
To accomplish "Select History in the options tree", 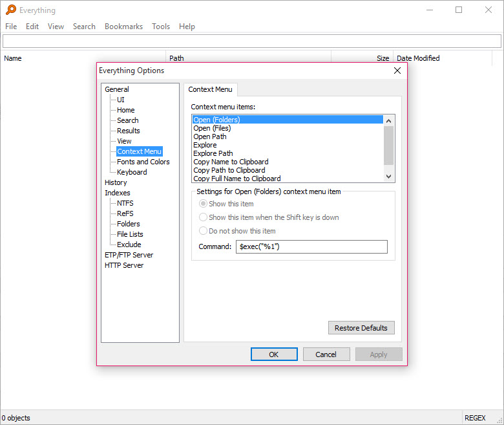I will coord(116,182).
